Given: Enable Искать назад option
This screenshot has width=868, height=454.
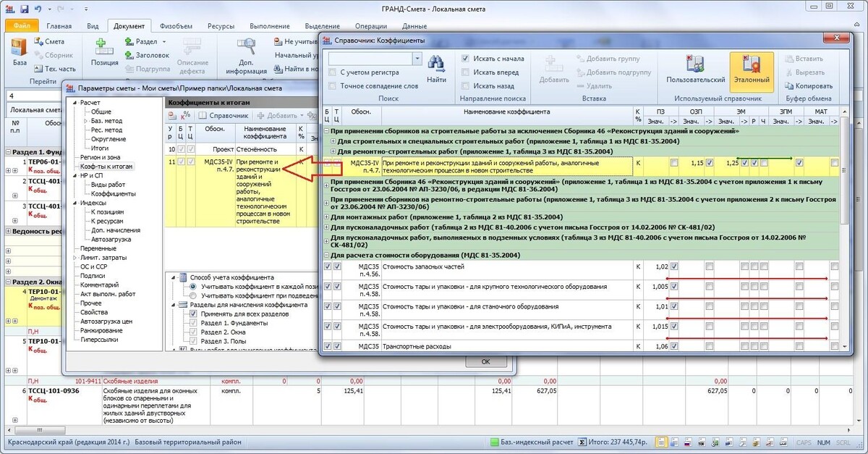Looking at the screenshot, I should tap(466, 86).
